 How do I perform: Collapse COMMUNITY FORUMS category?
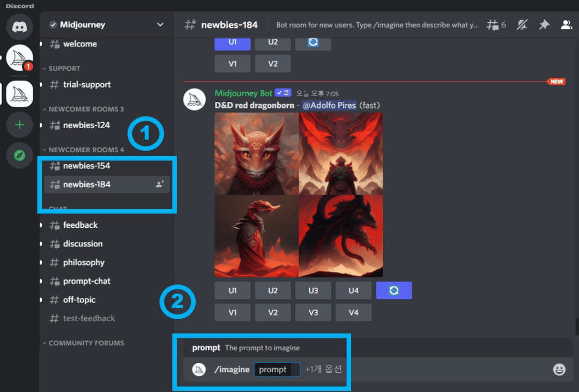[83, 343]
